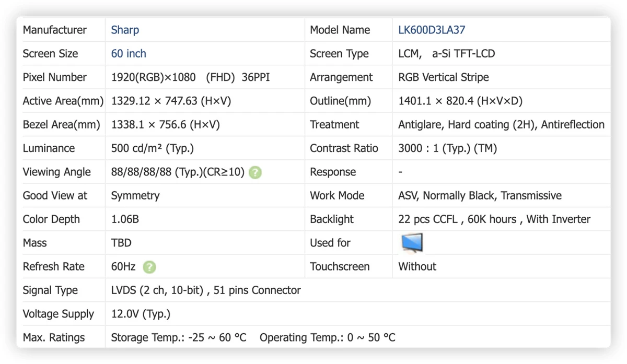Click the Refresh Rate help question icon
This screenshot has height=364, width=627.
pos(149,267)
